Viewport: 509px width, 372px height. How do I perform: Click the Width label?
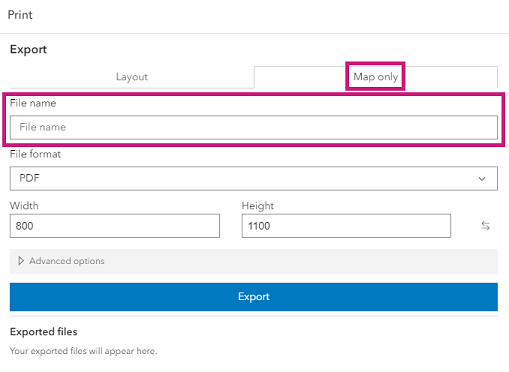tap(24, 205)
